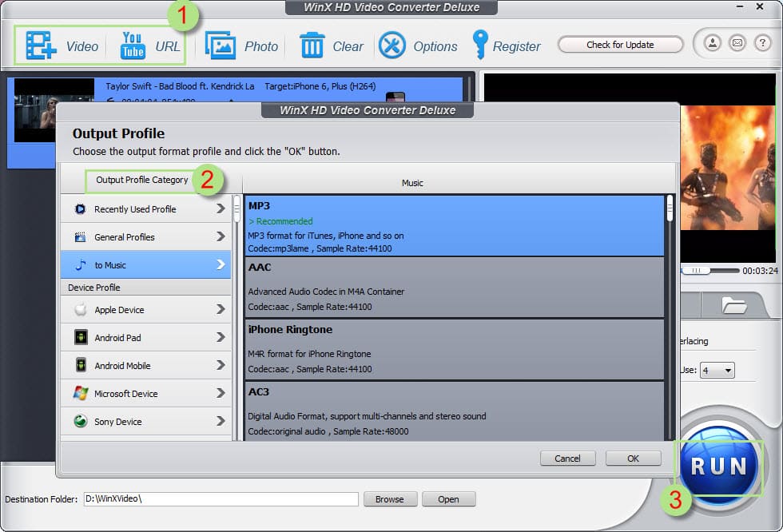Viewport: 783px width, 532px height.
Task: Select the AAC audio profile
Action: click(455, 288)
